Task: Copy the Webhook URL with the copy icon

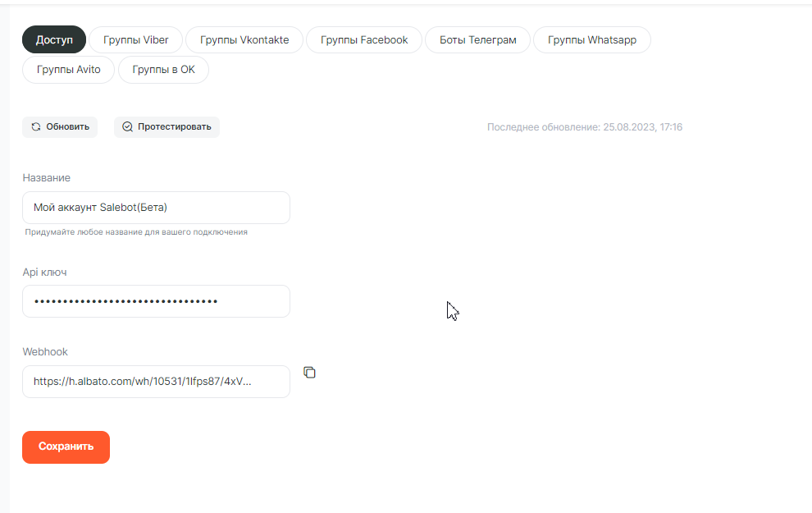Action: coord(309,373)
